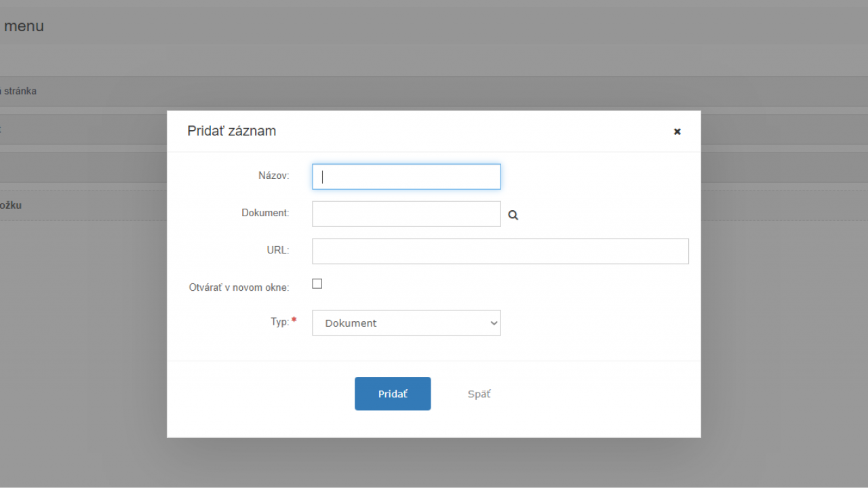Click the URL: field label
The width and height of the screenshot is (868, 488).
tap(277, 250)
